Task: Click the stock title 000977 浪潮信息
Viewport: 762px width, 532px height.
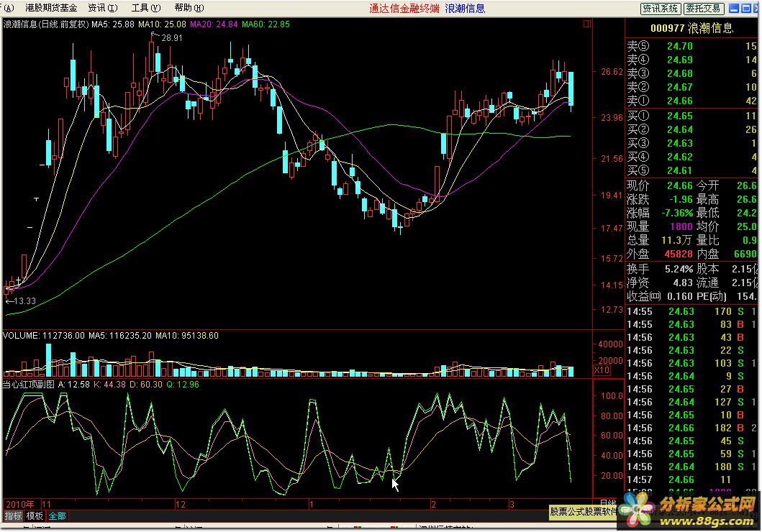Action: 691,28
